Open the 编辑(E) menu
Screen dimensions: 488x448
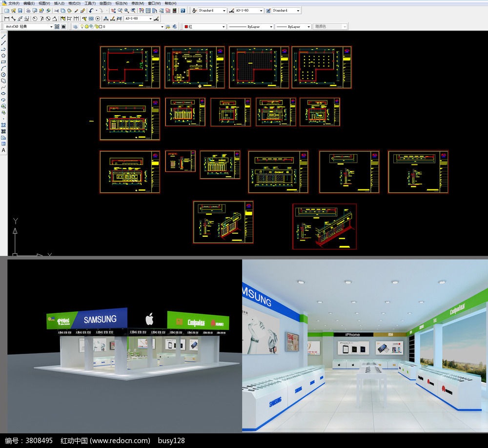tap(29, 3)
